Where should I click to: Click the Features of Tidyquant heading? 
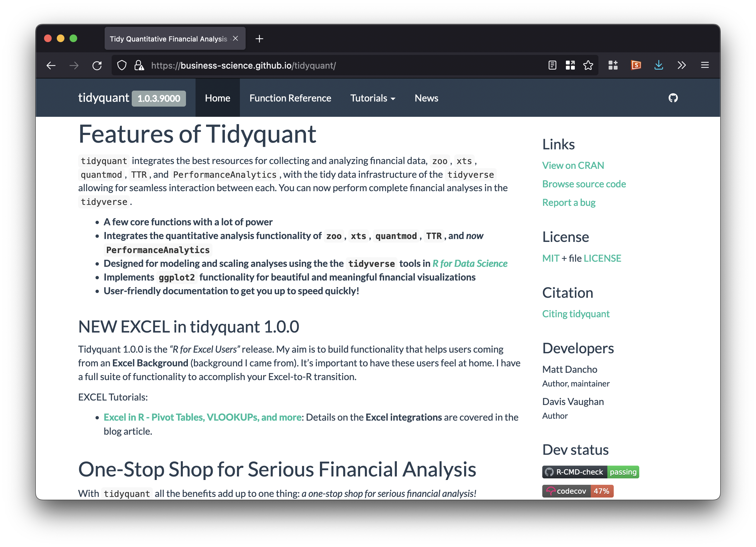pos(197,134)
